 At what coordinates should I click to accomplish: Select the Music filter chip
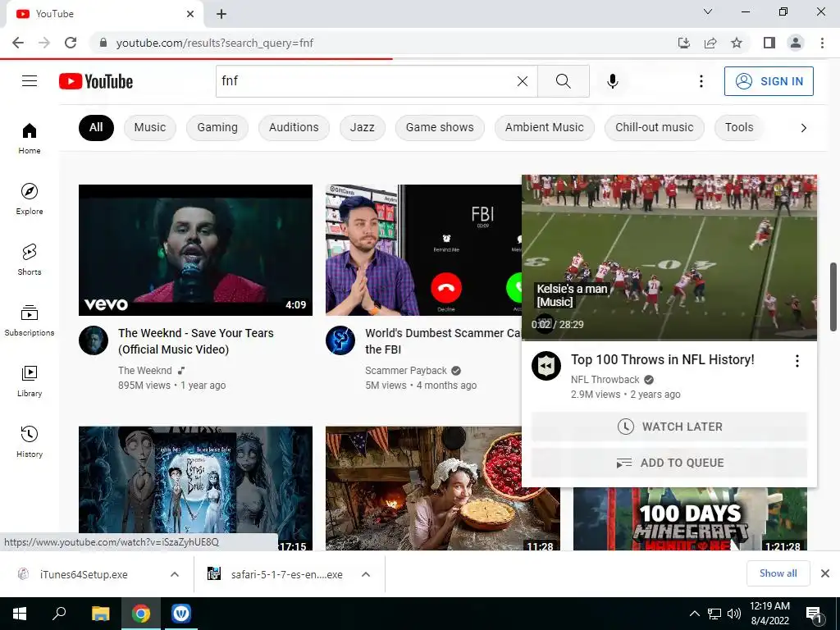150,127
